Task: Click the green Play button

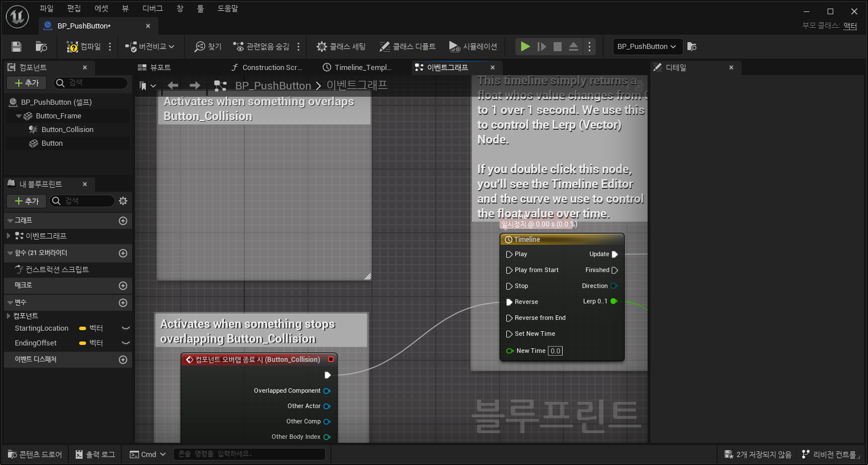Action: [525, 47]
